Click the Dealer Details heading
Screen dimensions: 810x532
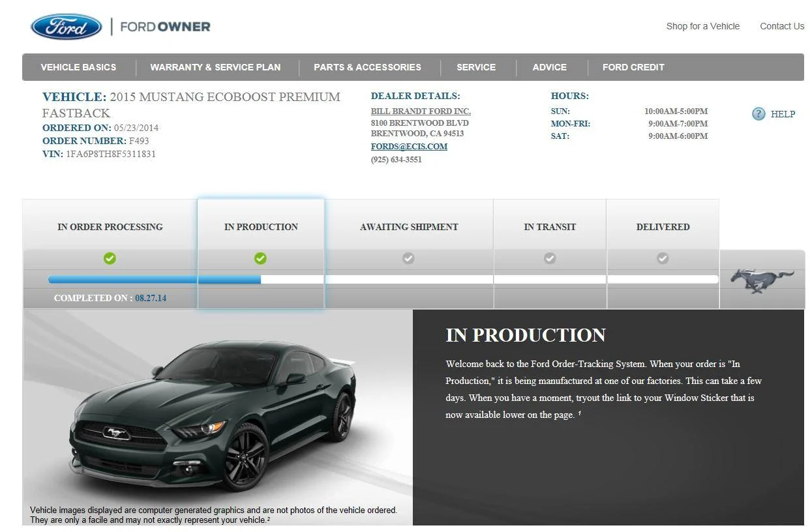pos(415,96)
